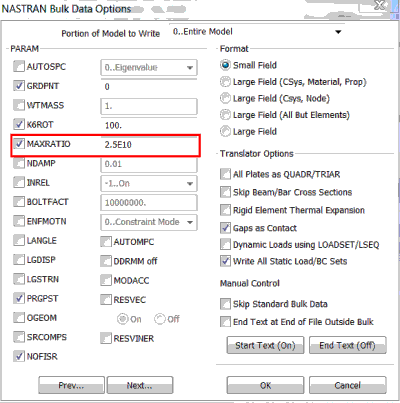Image resolution: width=400 pixels, height=403 pixels.
Task: Close the NASTRAN Bulk Data Options window
Action: click(380, 6)
